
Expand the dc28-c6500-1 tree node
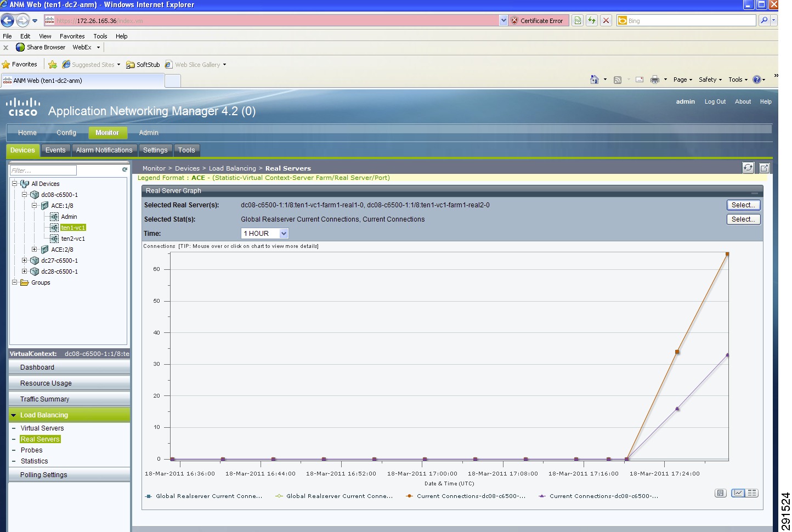click(25, 271)
